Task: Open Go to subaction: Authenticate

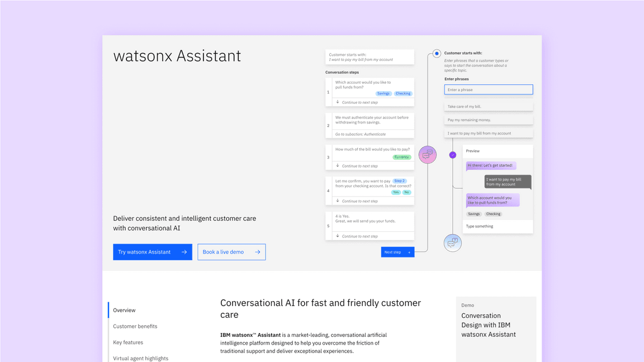Action: [x=361, y=134]
